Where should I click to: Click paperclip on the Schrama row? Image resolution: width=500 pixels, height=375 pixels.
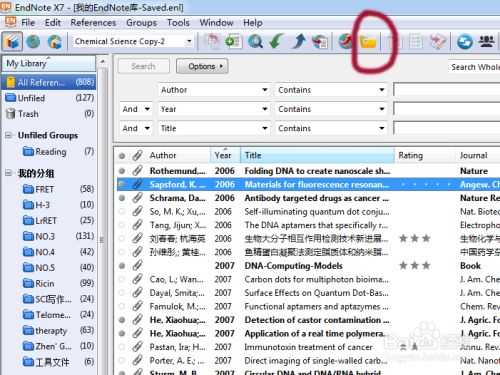137,198
